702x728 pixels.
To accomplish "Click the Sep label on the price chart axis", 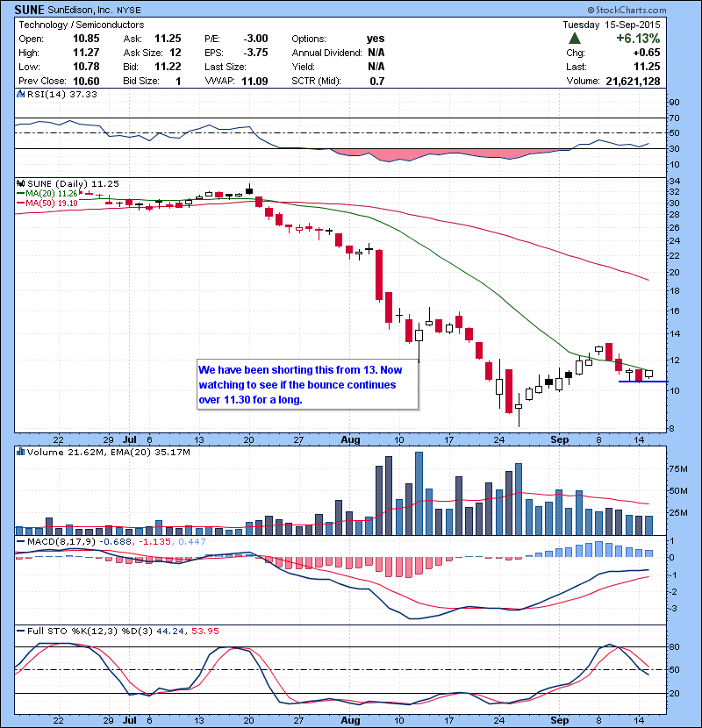I will [x=559, y=439].
